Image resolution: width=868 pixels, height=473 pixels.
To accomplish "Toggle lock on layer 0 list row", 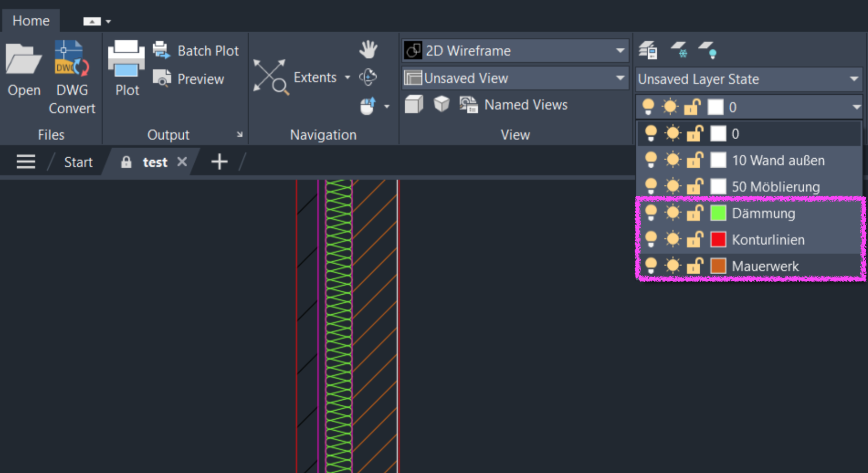I will point(695,134).
